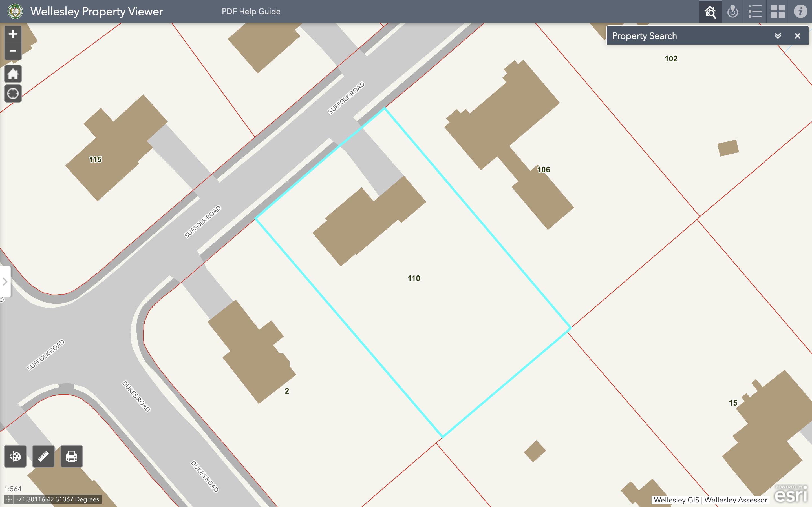Image resolution: width=812 pixels, height=507 pixels.
Task: Open the Property Search widget icon
Action: 710,11
